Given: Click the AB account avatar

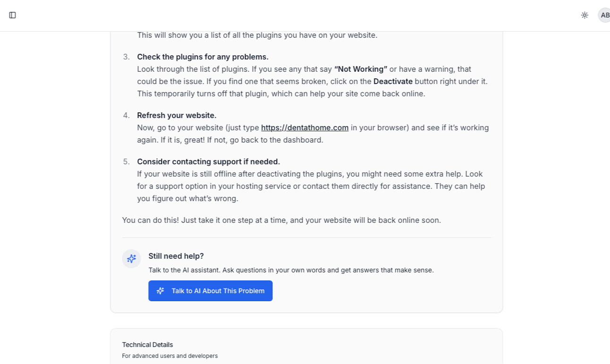Looking at the screenshot, I should [x=605, y=15].
